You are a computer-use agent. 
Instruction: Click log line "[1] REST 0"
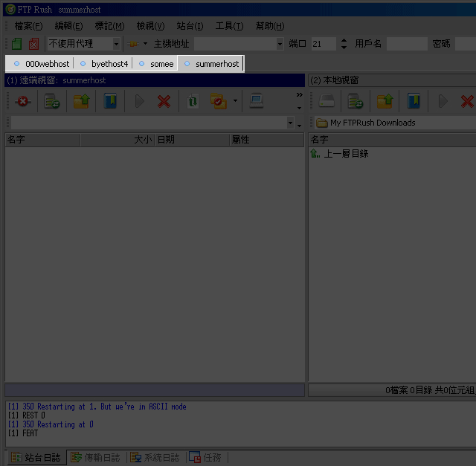coord(26,415)
